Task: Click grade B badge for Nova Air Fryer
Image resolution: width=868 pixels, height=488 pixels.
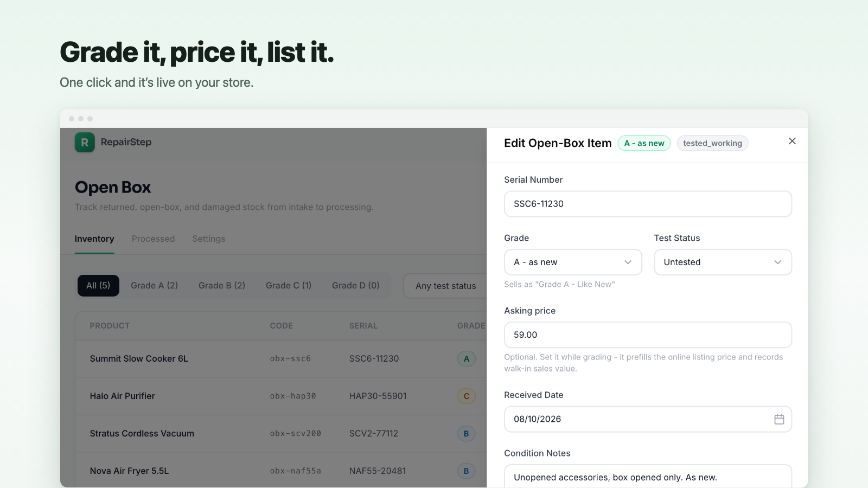Action: tap(467, 471)
